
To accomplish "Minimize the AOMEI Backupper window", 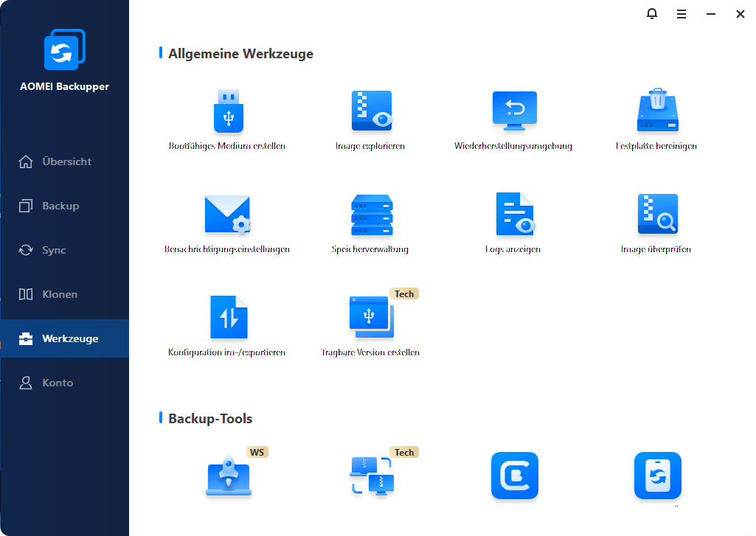I will pyautogui.click(x=711, y=15).
